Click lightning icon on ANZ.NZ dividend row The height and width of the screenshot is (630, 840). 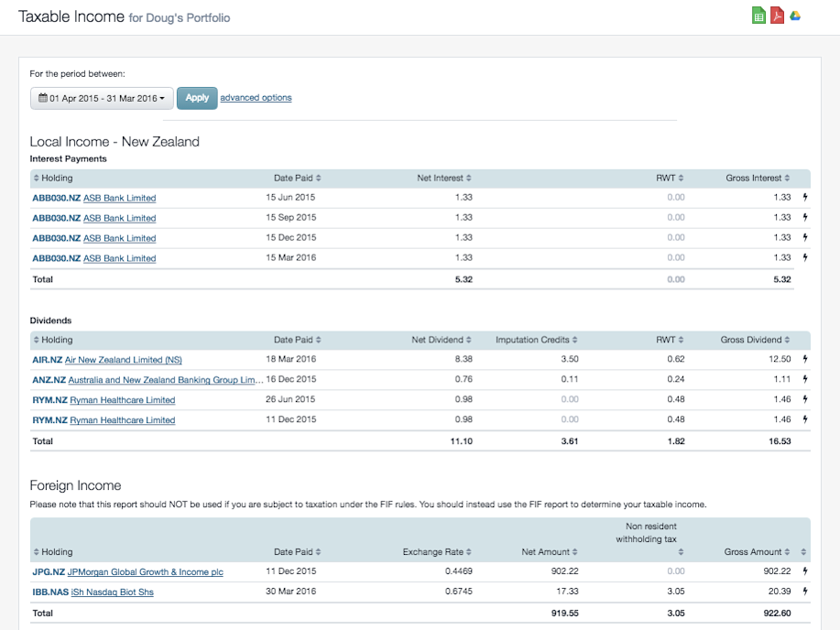[x=805, y=379]
